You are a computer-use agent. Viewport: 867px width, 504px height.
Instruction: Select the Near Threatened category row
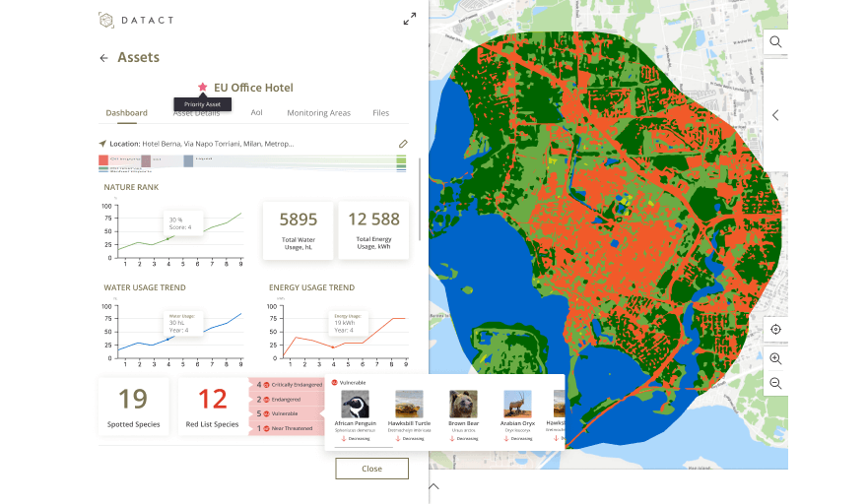pyautogui.click(x=288, y=428)
